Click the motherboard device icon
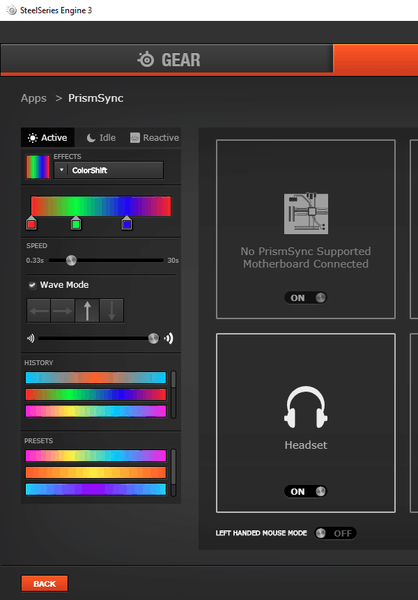This screenshot has height=600, width=418. (306, 214)
